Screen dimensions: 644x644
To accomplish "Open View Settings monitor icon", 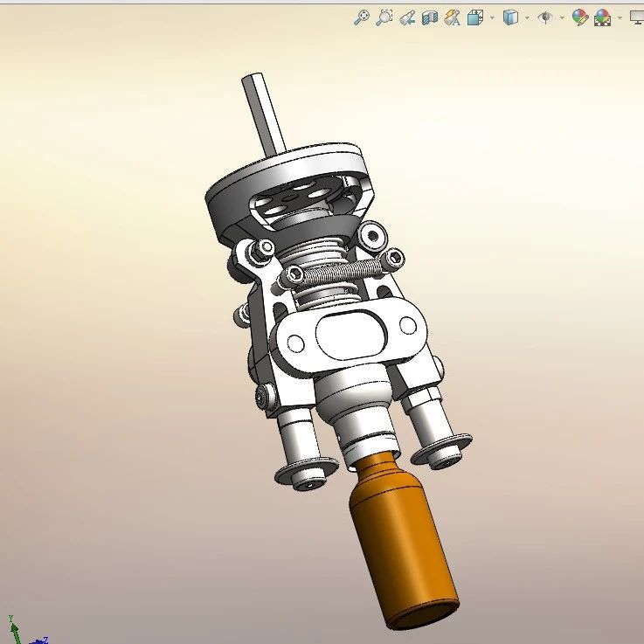I will (x=637, y=18).
